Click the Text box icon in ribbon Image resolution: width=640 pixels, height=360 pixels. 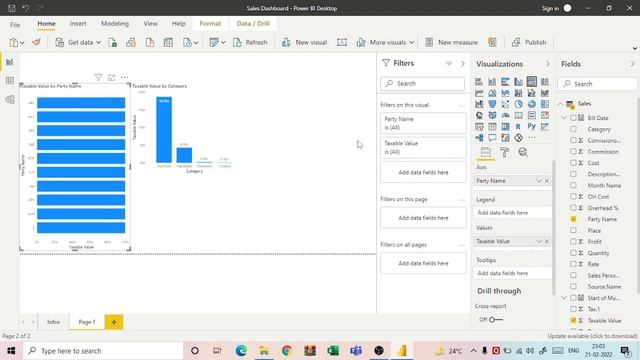click(342, 42)
